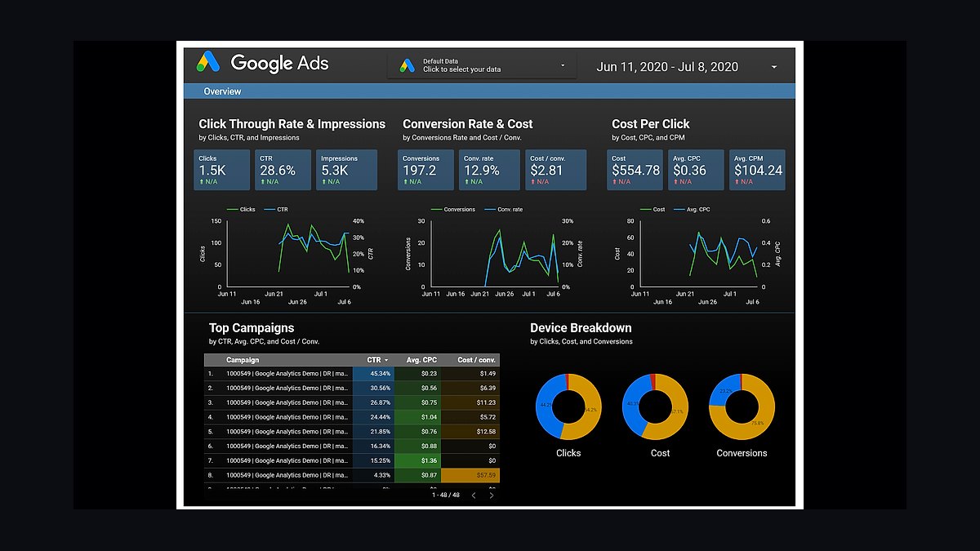The width and height of the screenshot is (980, 551).
Task: Click the Device Breakdown heading
Action: (581, 328)
